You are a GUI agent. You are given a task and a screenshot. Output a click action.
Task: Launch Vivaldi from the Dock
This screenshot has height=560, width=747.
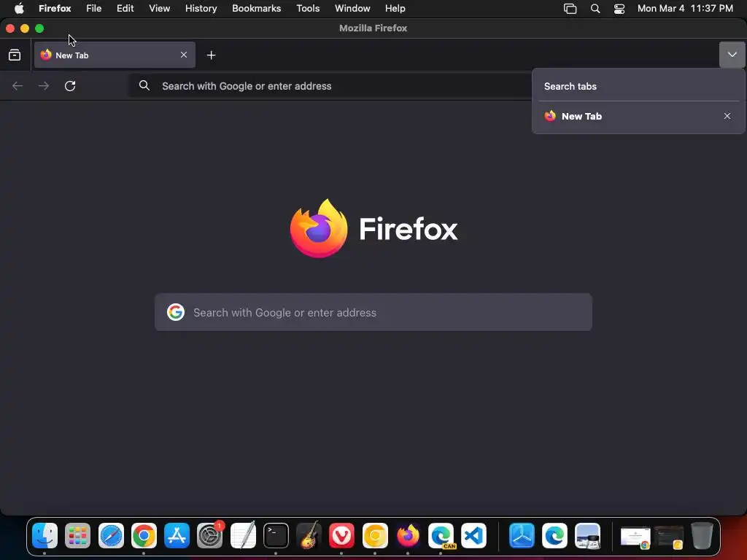point(341,536)
